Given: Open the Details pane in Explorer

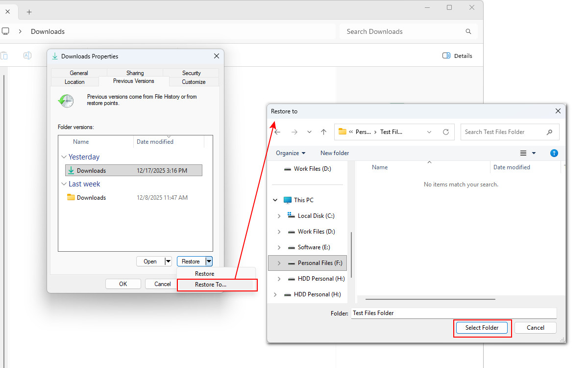Looking at the screenshot, I should coord(457,55).
